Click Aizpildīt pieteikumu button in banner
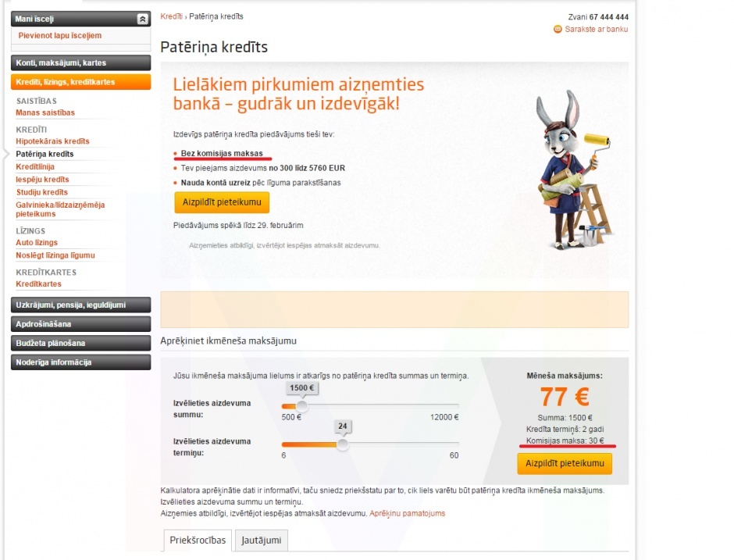The height and width of the screenshot is (560, 734). coord(222,202)
